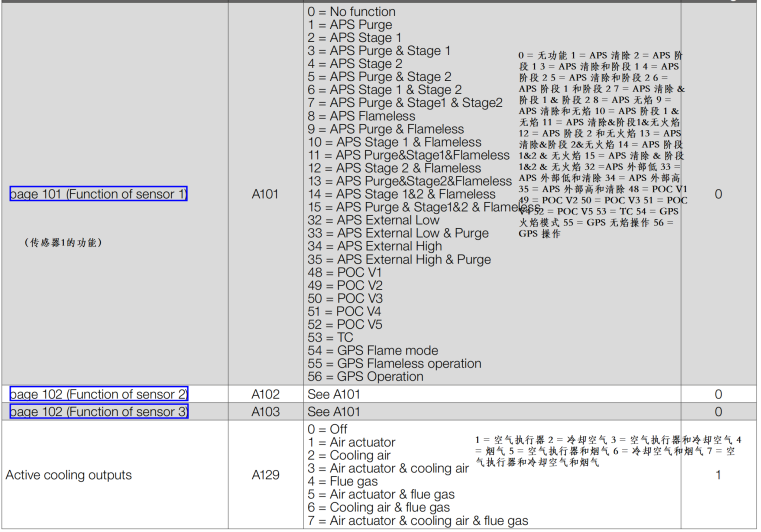
Task: Select the '8 = APS Flameless' line
Action: point(361,116)
